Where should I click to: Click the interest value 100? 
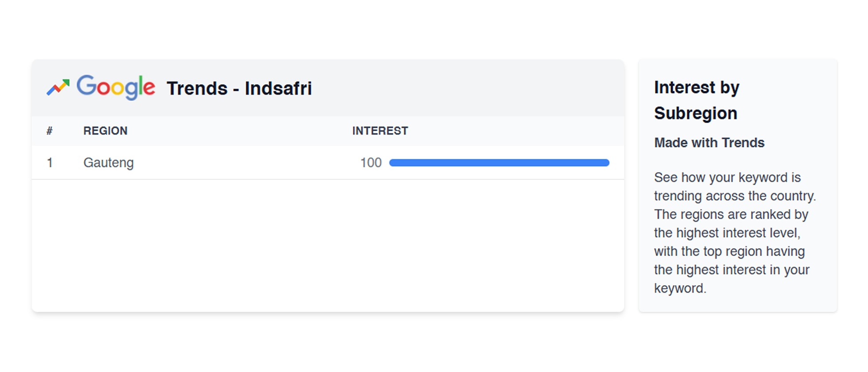(x=371, y=163)
